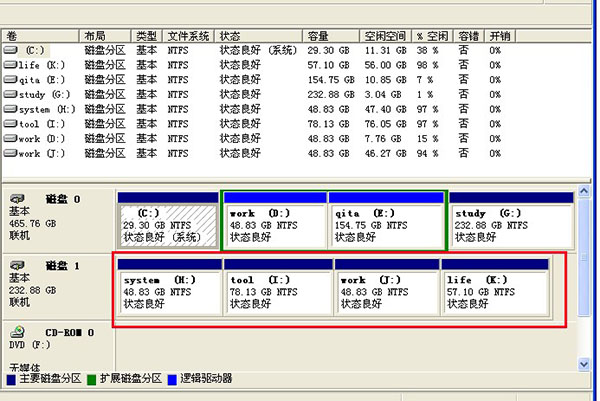Select the study (G:) partition block on Disk 0
The height and width of the screenshot is (401, 600).
pos(510,225)
